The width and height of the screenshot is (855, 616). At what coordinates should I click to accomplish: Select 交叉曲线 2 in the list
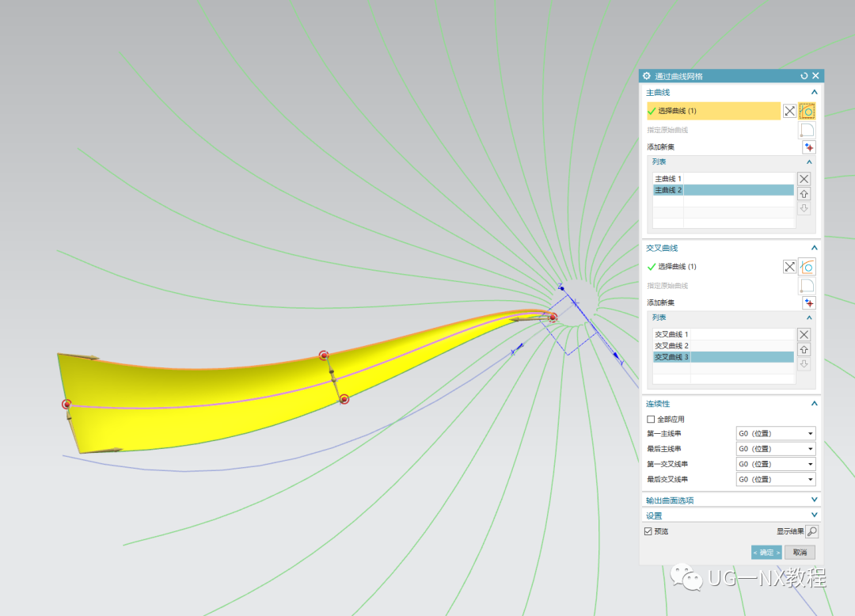pos(723,346)
